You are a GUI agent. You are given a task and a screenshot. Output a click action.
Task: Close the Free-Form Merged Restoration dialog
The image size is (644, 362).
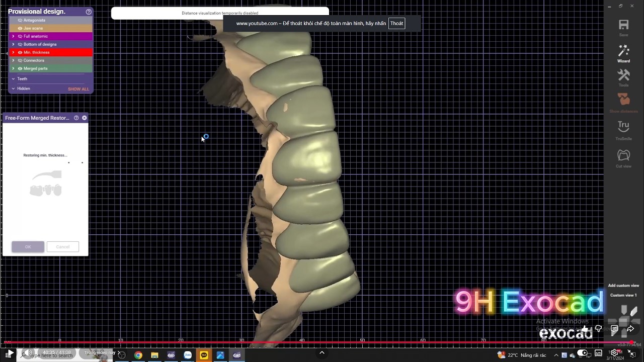coord(85,118)
